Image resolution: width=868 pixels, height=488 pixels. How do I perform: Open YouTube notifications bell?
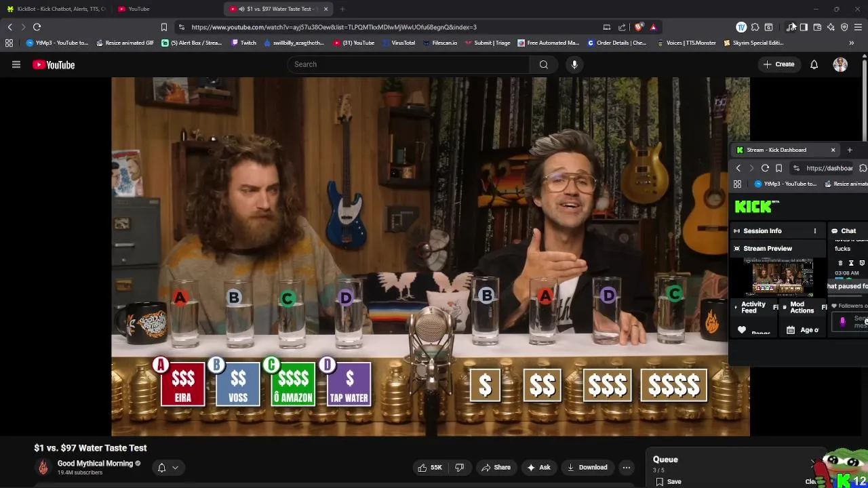coord(814,64)
